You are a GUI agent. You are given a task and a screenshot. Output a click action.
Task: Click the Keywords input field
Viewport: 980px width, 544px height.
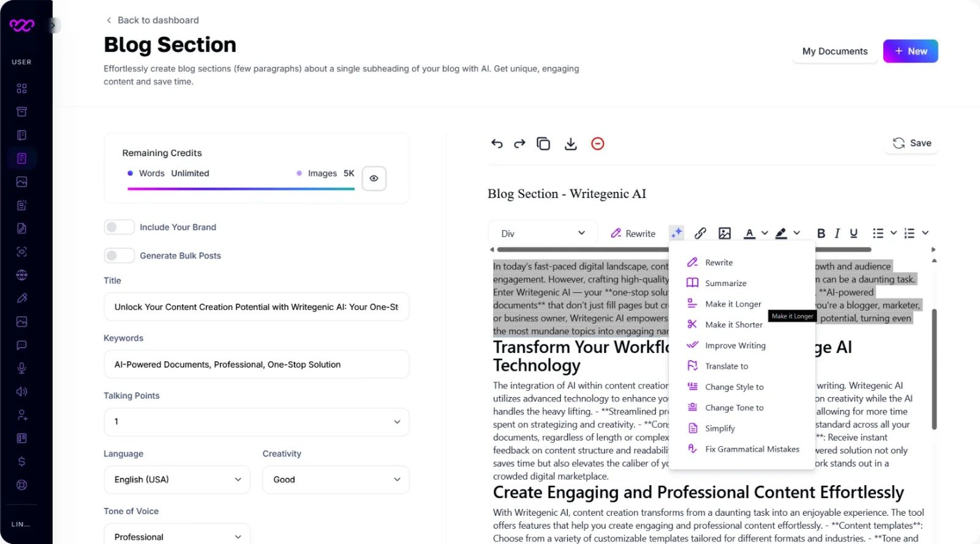[256, 365]
